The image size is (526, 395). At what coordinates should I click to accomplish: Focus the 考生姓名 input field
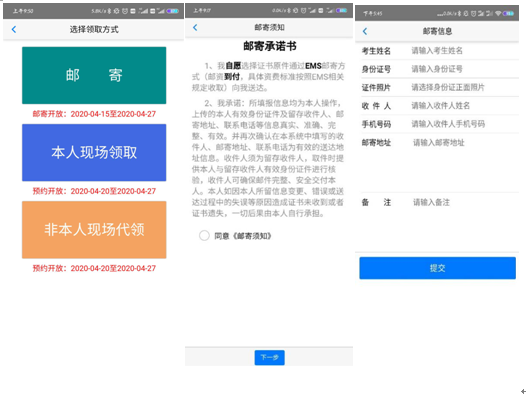pos(464,51)
